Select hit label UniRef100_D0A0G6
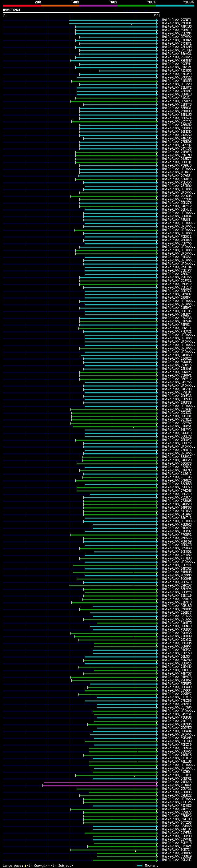The width and height of the screenshot is (197, 868). 176,633
